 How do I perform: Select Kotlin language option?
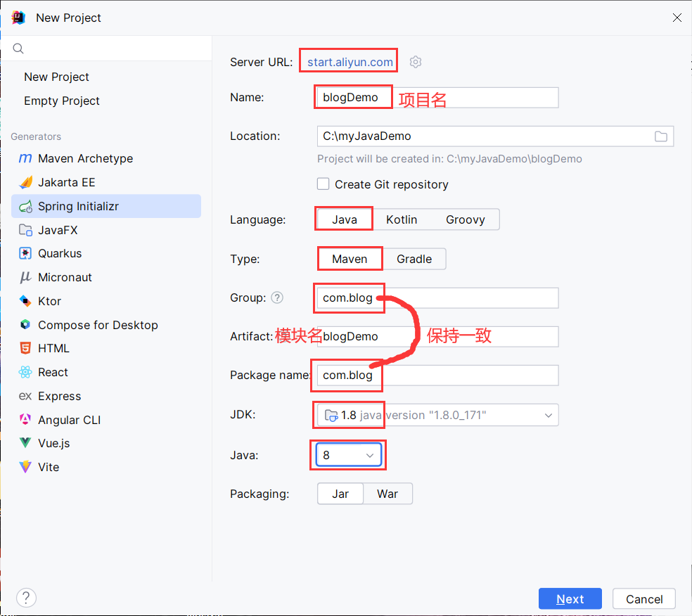pyautogui.click(x=402, y=219)
